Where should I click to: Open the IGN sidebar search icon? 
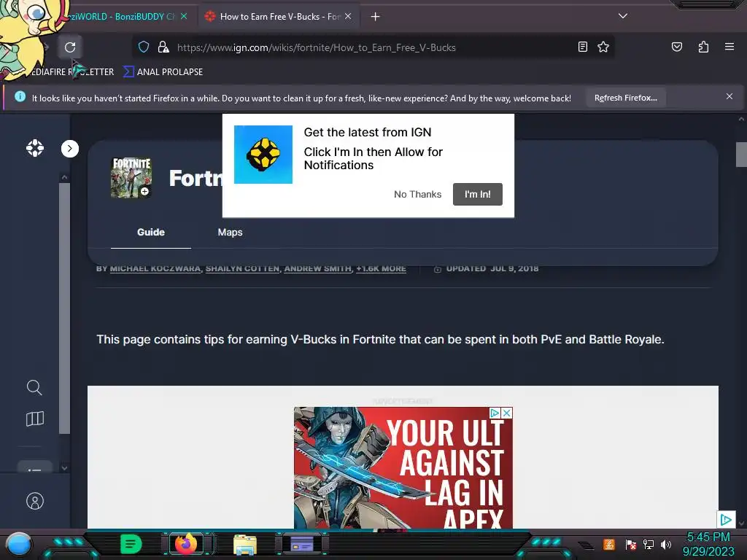[x=34, y=387]
